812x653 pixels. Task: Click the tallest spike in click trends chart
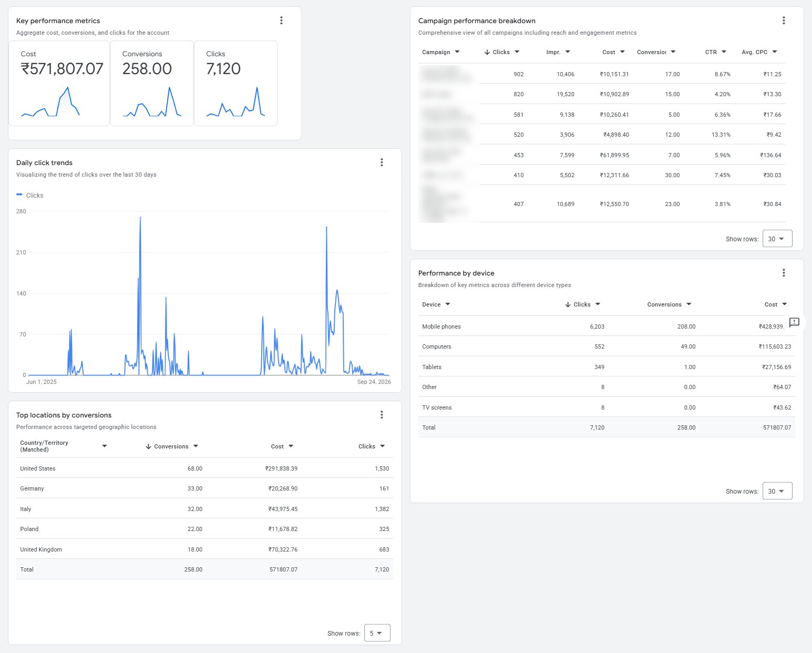140,218
